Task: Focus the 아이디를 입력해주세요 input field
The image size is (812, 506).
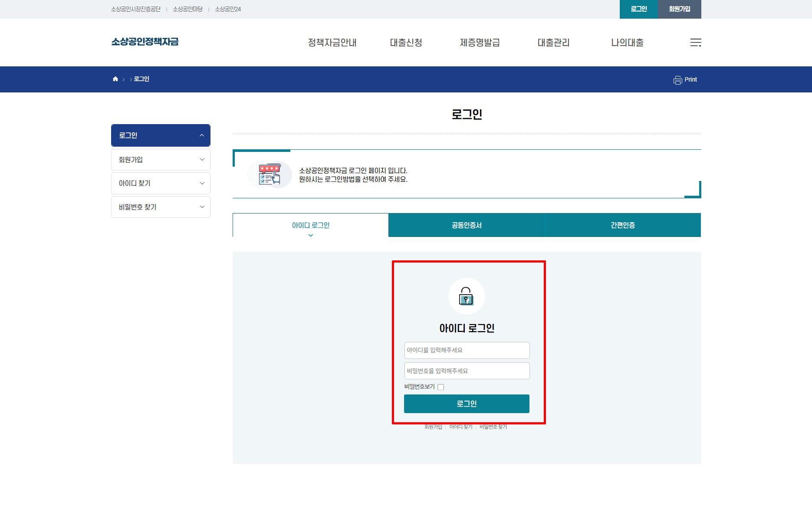Action: pos(467,350)
